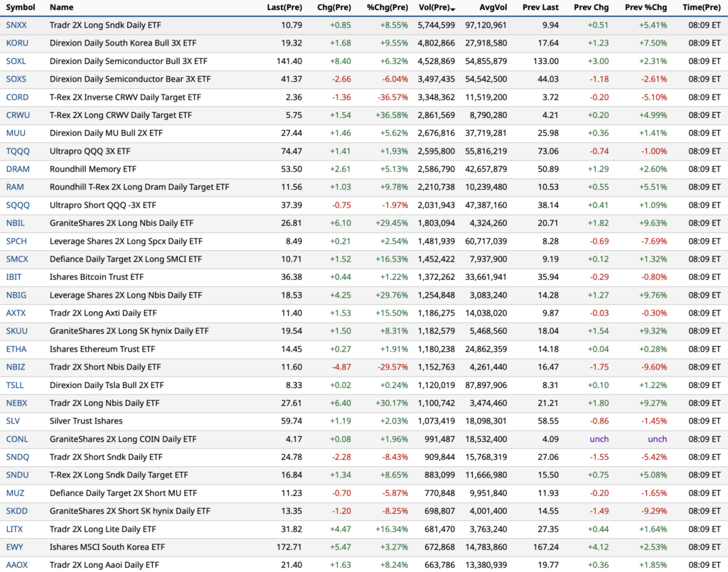Select 'Ultrapro QQQ 3X ETF' name
Screen dimensions: 728x572
(90, 151)
